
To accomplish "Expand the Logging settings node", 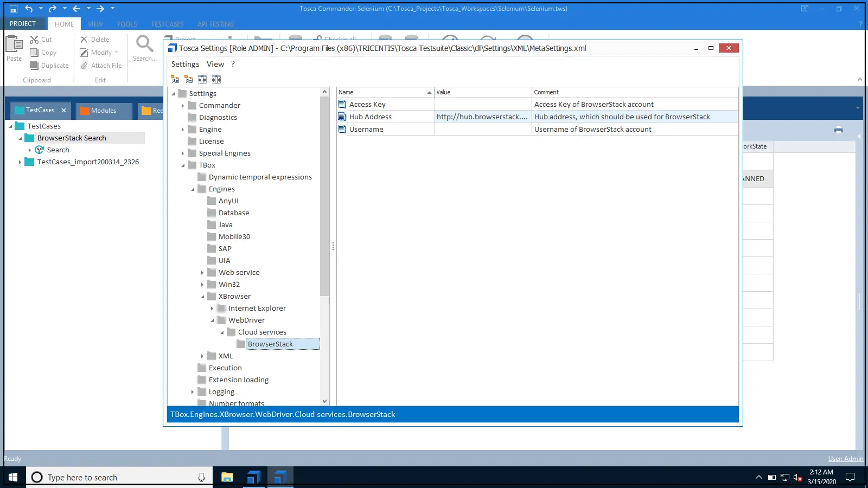I will click(193, 392).
